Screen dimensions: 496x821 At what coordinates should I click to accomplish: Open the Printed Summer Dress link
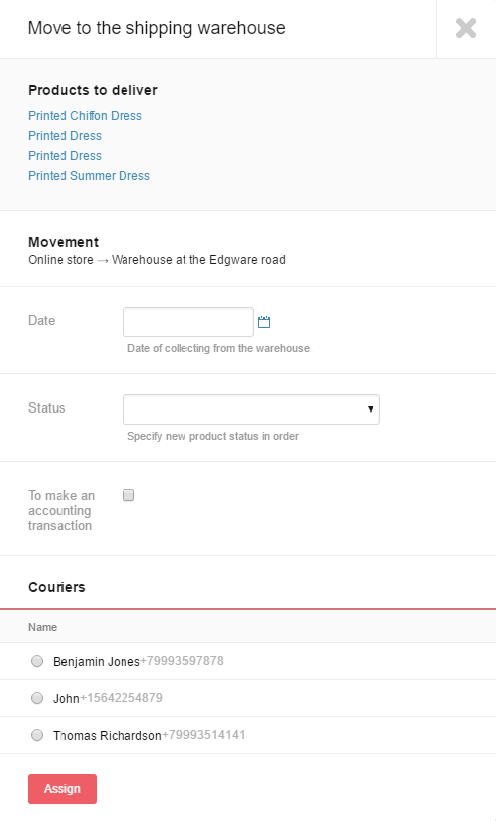[89, 175]
